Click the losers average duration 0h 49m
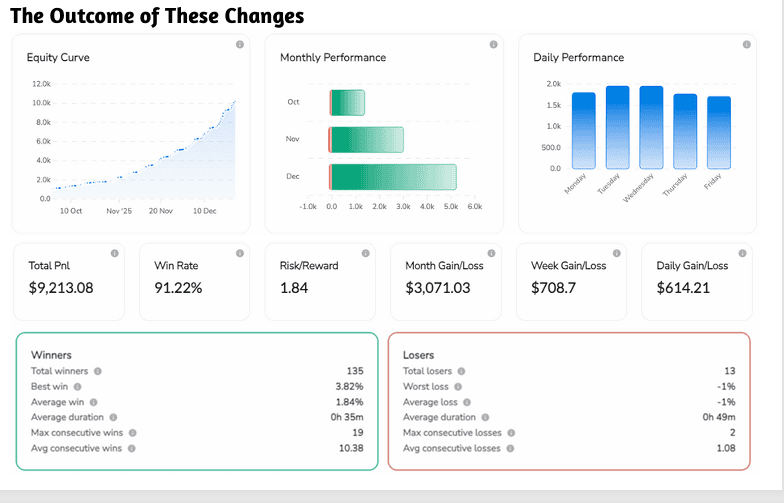Screen dimensions: 784x503 coord(719,417)
